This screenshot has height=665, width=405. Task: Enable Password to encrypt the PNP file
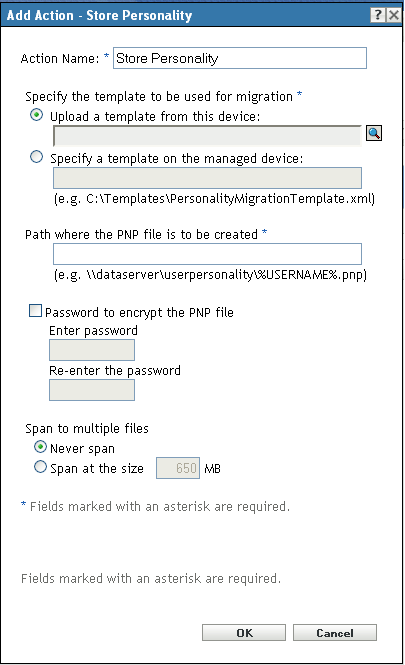(35, 310)
